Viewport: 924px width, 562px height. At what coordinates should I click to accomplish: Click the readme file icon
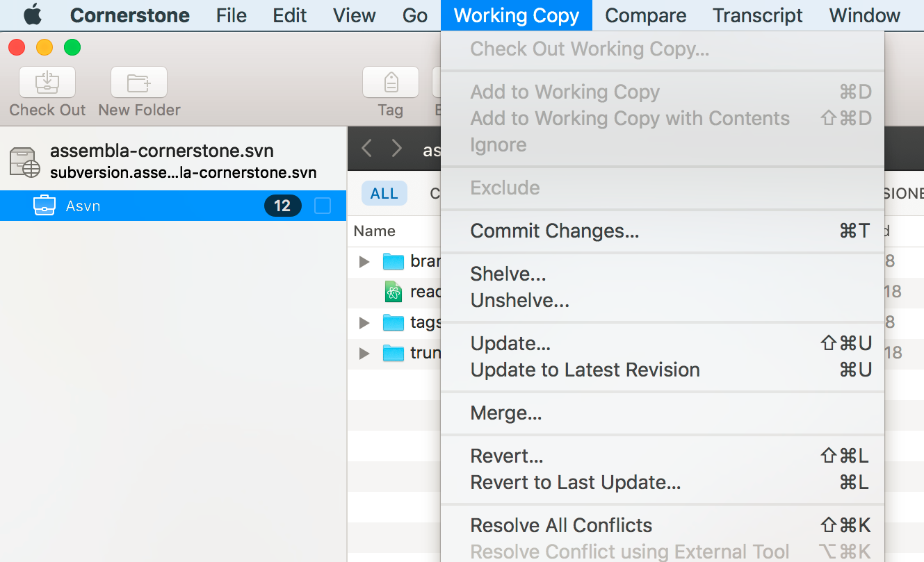(x=394, y=292)
